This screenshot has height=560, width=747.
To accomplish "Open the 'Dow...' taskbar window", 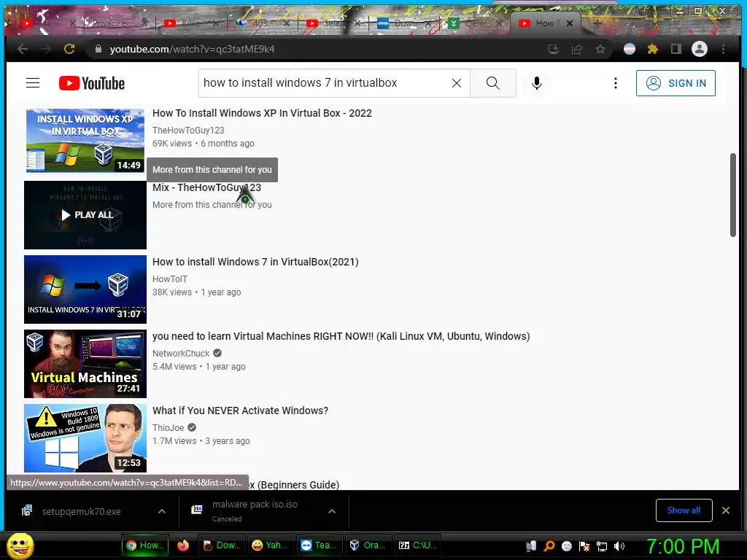I will (x=221, y=545).
